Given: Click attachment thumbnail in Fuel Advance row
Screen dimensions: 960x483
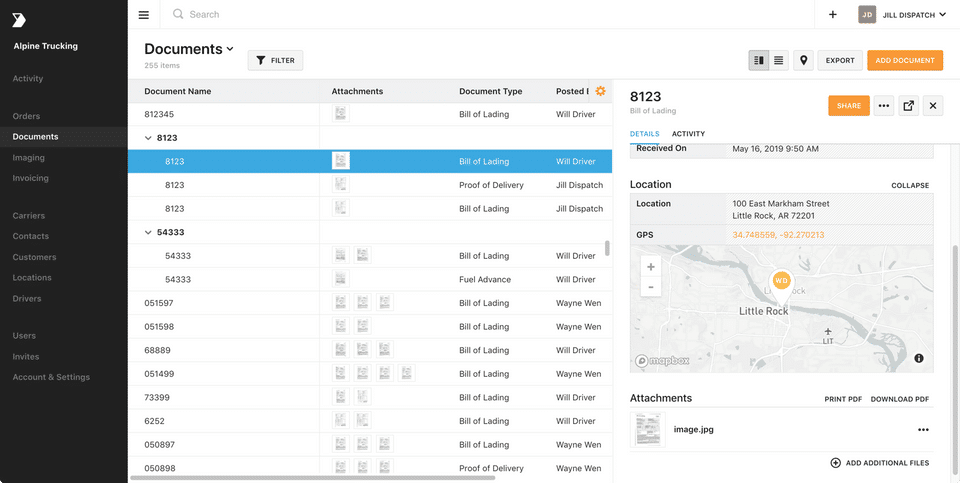Looking at the screenshot, I should coord(341,279).
